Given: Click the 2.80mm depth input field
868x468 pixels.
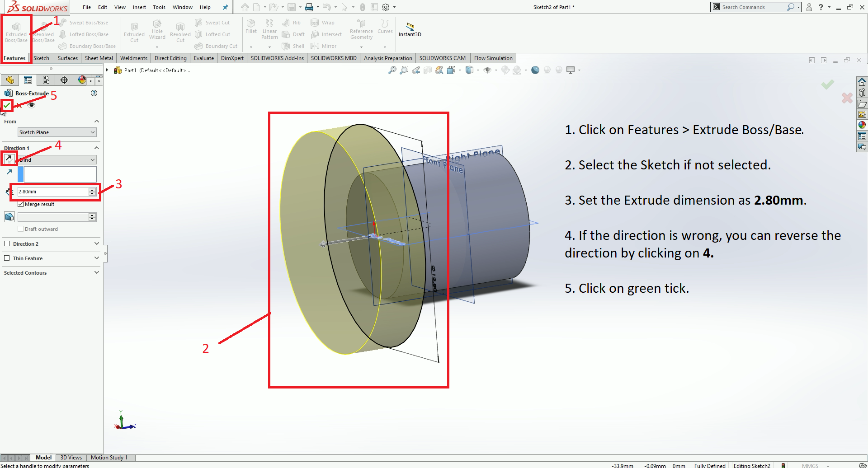Looking at the screenshot, I should (53, 192).
